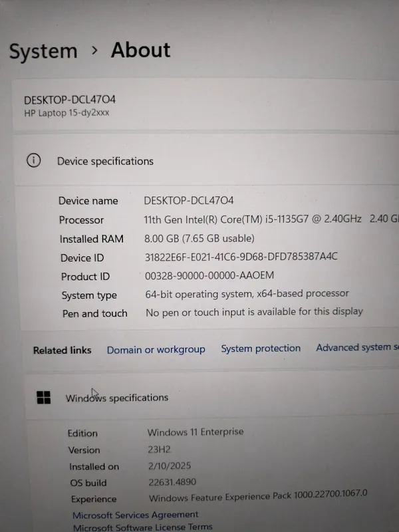Viewport: 399px width, 532px height.
Task: Open the Domain or workgroup link
Action: [x=156, y=349]
